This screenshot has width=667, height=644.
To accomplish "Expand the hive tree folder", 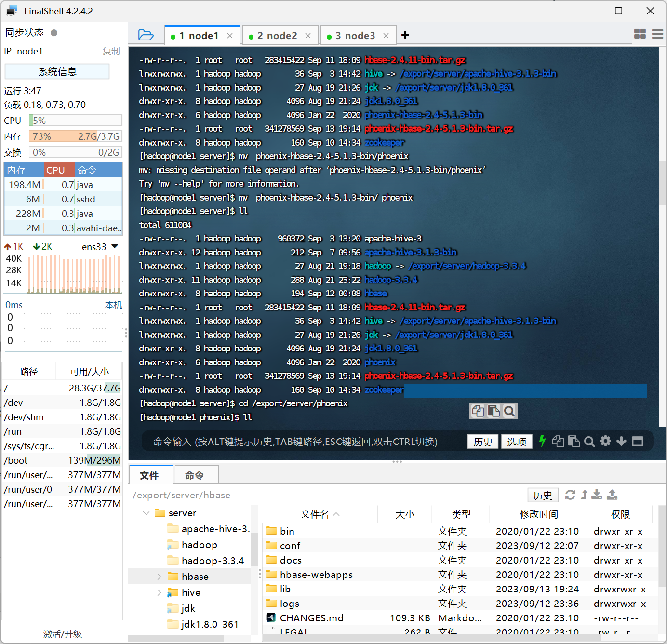I will click(x=159, y=592).
